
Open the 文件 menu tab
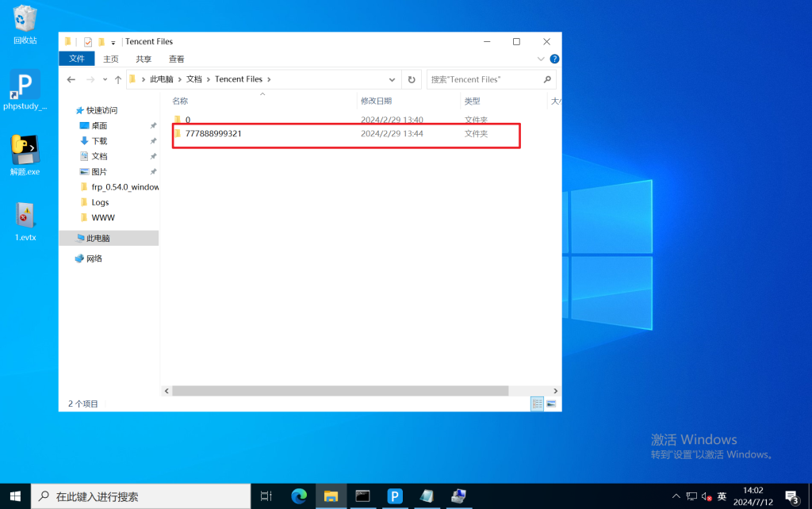77,59
